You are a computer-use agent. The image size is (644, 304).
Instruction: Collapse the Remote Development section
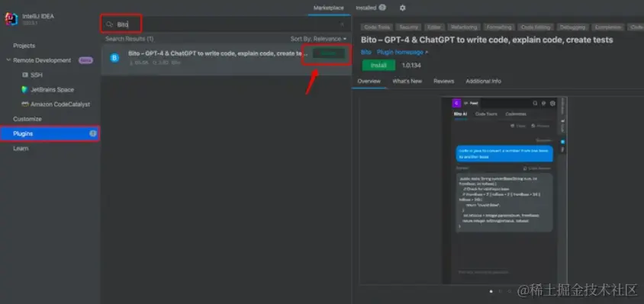pos(8,60)
